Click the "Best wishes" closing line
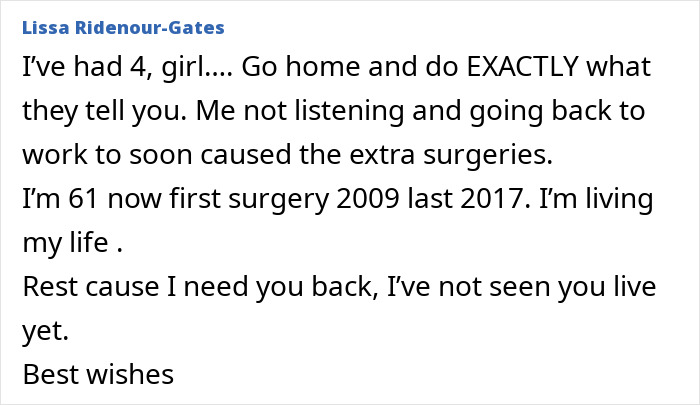700x405 pixels. click(98, 374)
